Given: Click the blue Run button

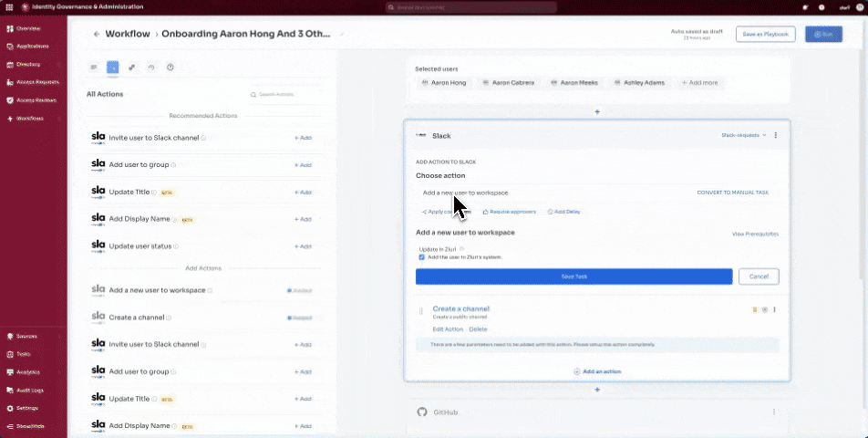Looking at the screenshot, I should 823,35.
